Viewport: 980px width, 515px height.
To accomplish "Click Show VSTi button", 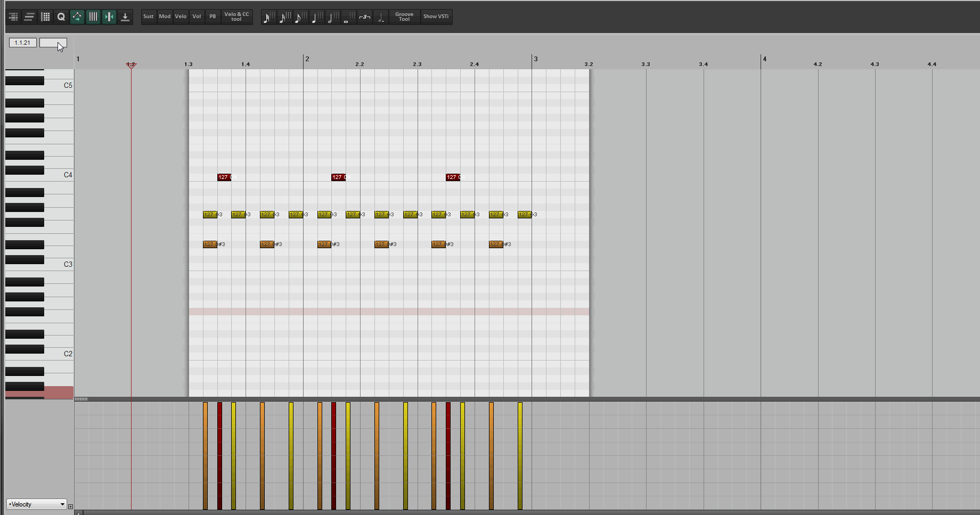I will [x=436, y=17].
